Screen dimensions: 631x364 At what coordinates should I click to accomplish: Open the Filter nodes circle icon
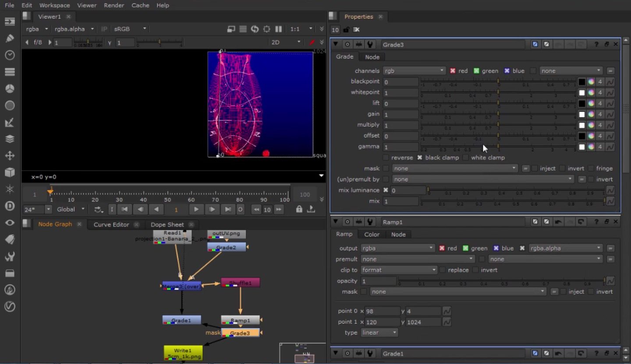(10, 106)
